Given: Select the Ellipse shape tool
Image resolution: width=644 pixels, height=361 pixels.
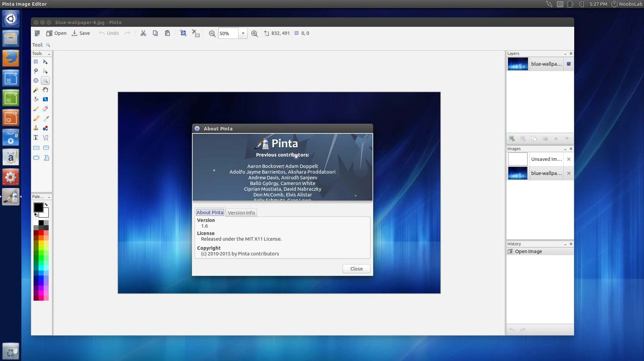Looking at the screenshot, I should point(36,158).
